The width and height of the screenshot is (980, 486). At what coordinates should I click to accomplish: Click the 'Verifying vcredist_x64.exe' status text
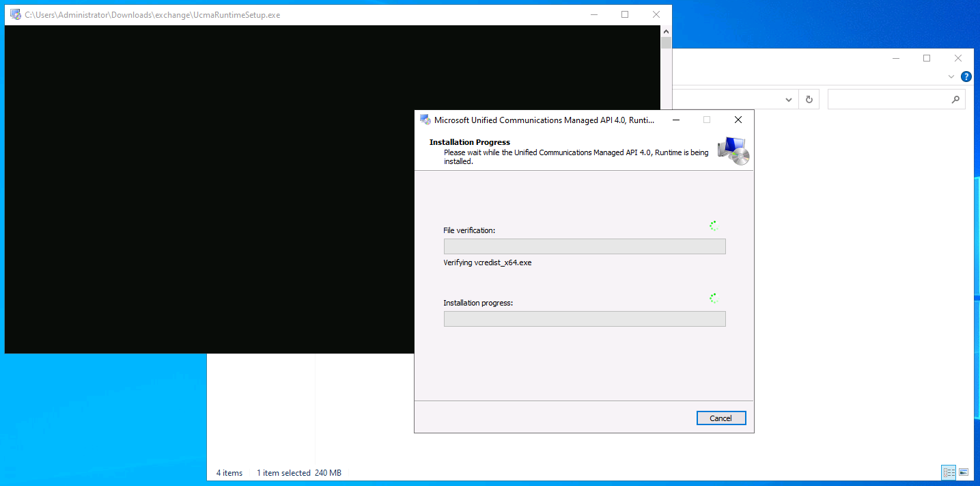(x=488, y=262)
